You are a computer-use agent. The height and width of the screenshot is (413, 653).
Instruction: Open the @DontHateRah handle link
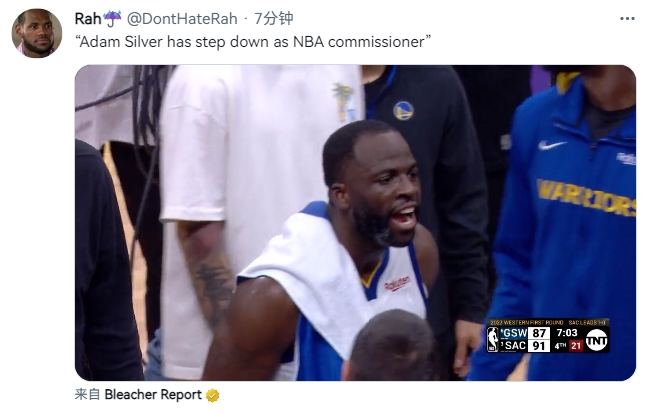point(182,19)
